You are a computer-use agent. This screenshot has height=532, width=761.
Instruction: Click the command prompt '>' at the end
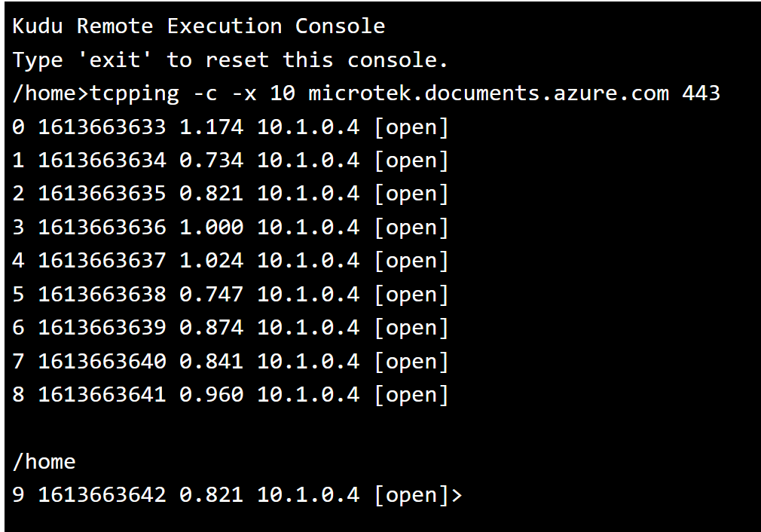455,495
